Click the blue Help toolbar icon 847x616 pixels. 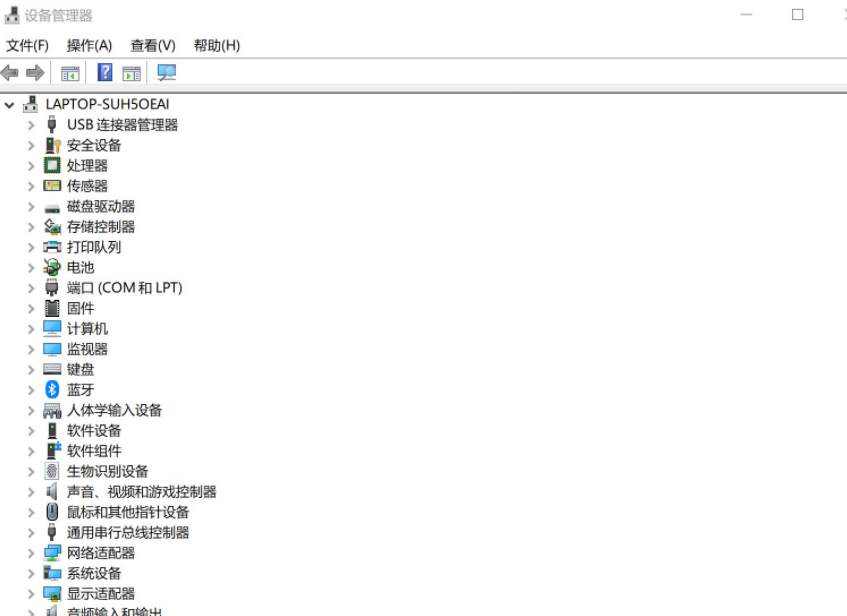coord(104,73)
